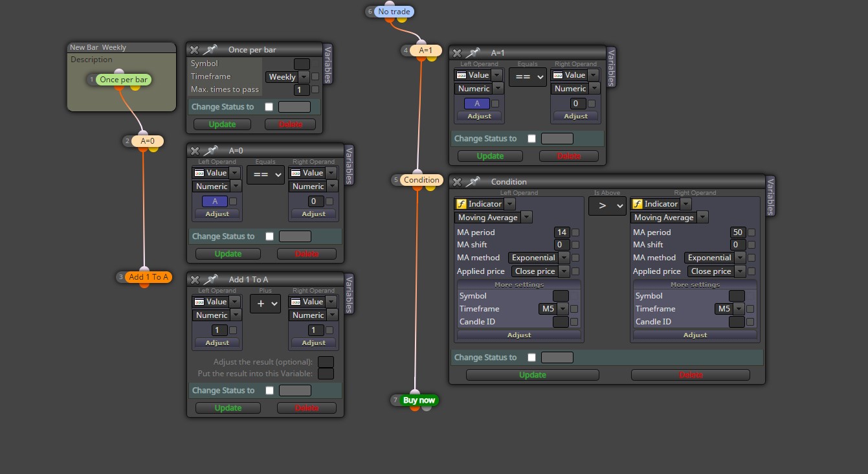Pick Change Status color in A=1 panel
The height and width of the screenshot is (474, 868).
557,139
